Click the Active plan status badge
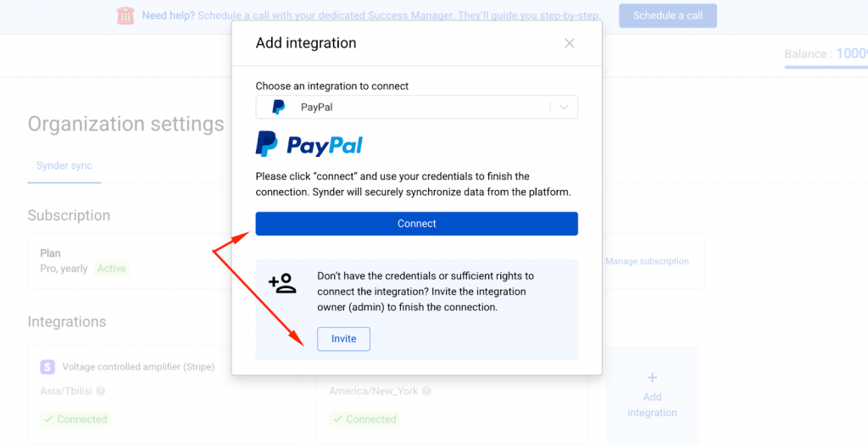The image size is (868, 445). click(111, 269)
